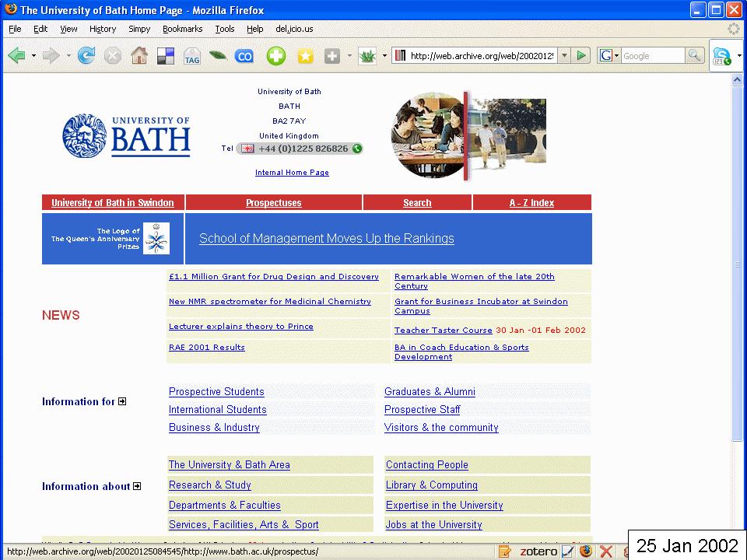
Task: Open the RAE 2001 Results news link
Action: (x=207, y=348)
